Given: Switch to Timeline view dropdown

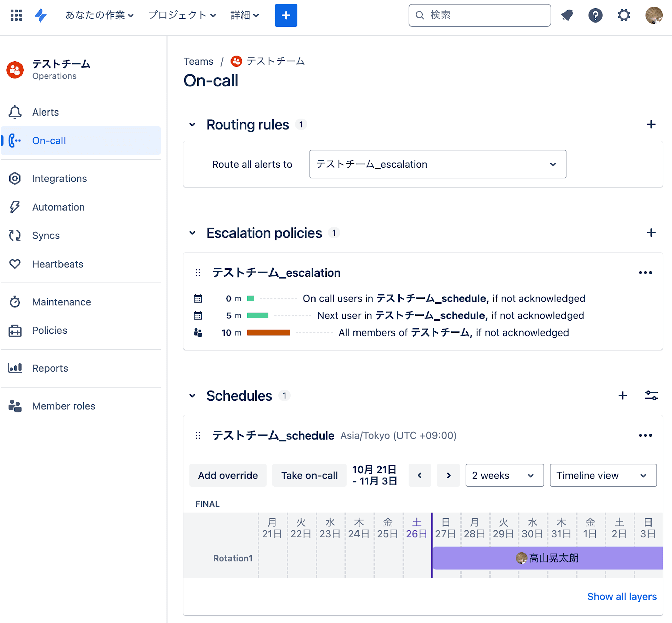Looking at the screenshot, I should (x=603, y=475).
